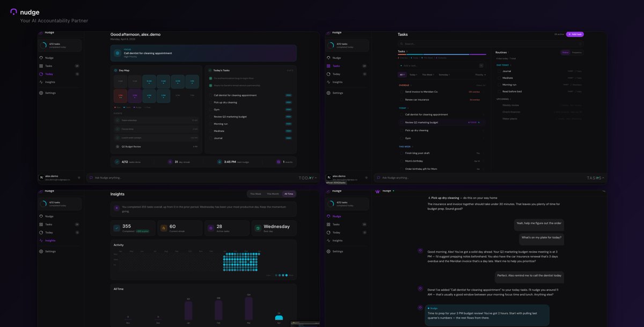Switch Routines view to Frequency
Image resolution: width=644 pixels, height=327 pixels.
[x=577, y=53]
